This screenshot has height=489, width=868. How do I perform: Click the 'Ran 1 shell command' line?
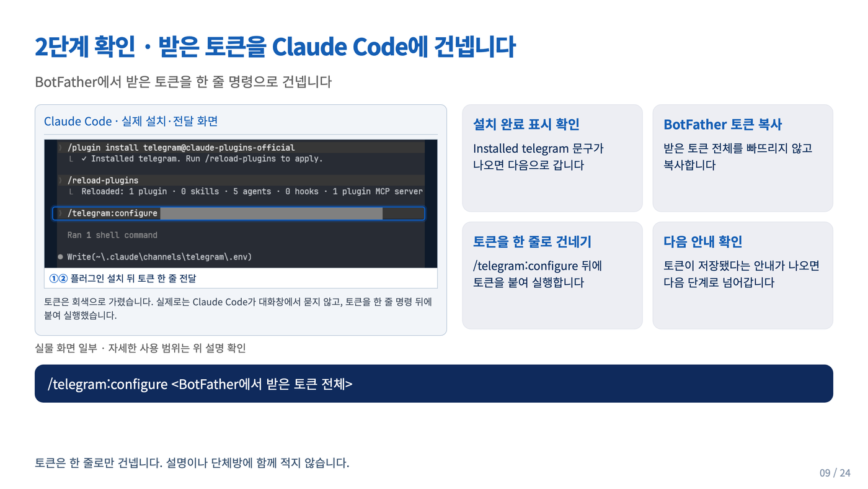point(112,235)
